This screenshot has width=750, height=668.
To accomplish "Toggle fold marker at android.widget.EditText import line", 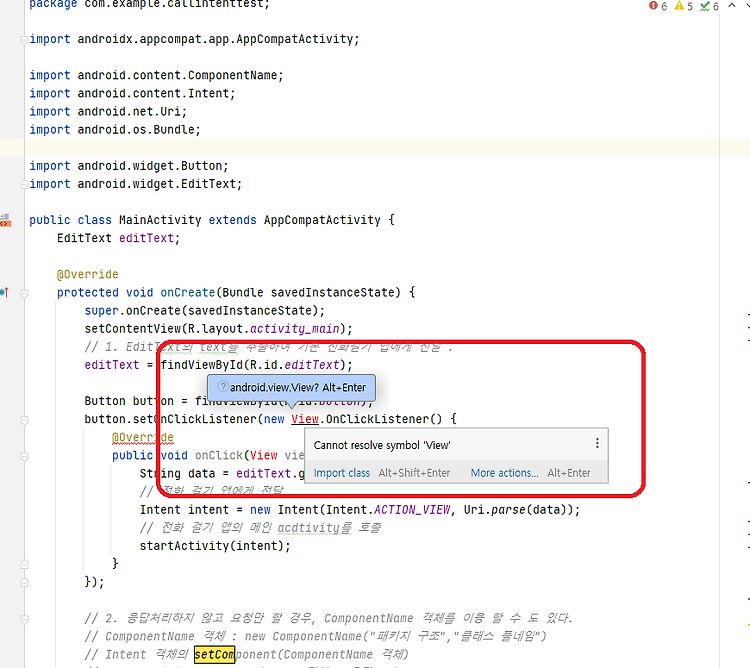I will [x=24, y=185].
